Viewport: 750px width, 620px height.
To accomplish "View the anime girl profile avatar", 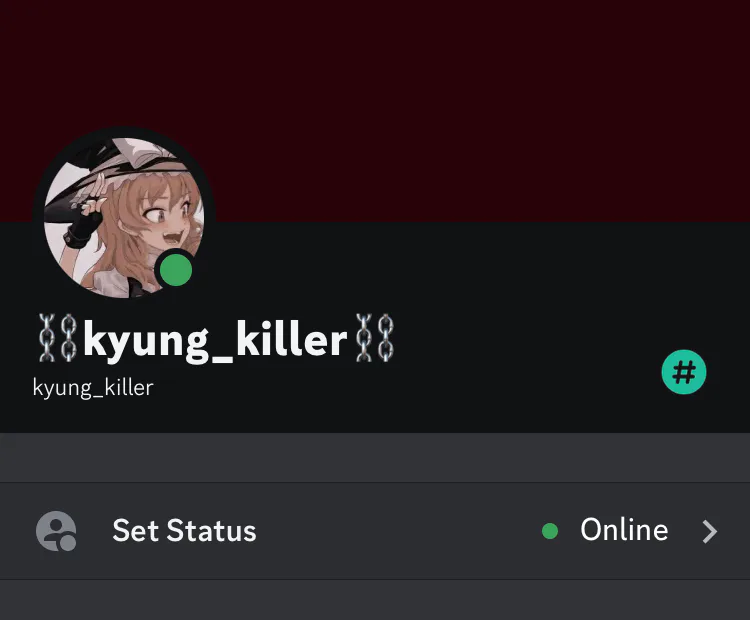I will [x=124, y=218].
